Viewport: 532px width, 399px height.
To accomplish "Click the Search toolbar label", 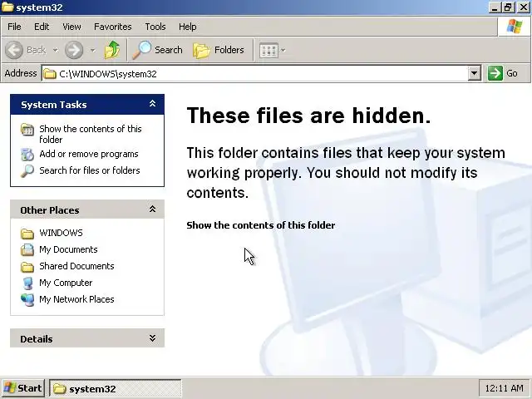I will (x=168, y=50).
